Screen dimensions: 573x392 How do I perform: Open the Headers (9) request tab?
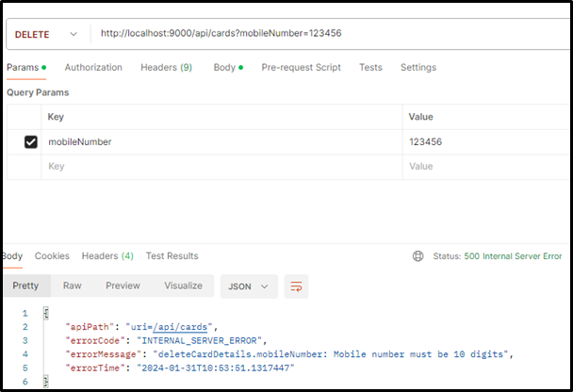[166, 68]
